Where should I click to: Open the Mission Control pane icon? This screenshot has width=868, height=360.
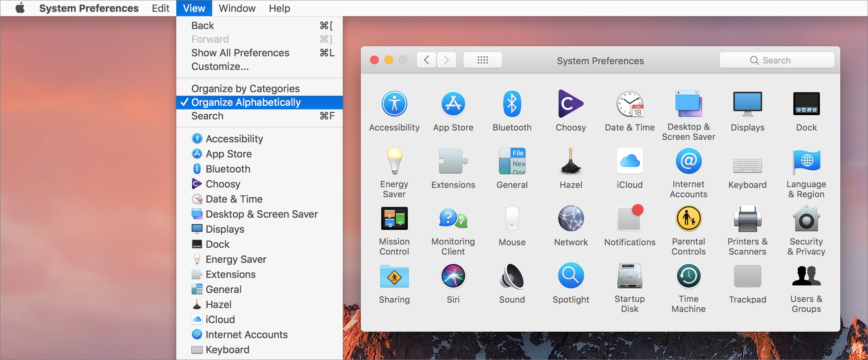394,218
